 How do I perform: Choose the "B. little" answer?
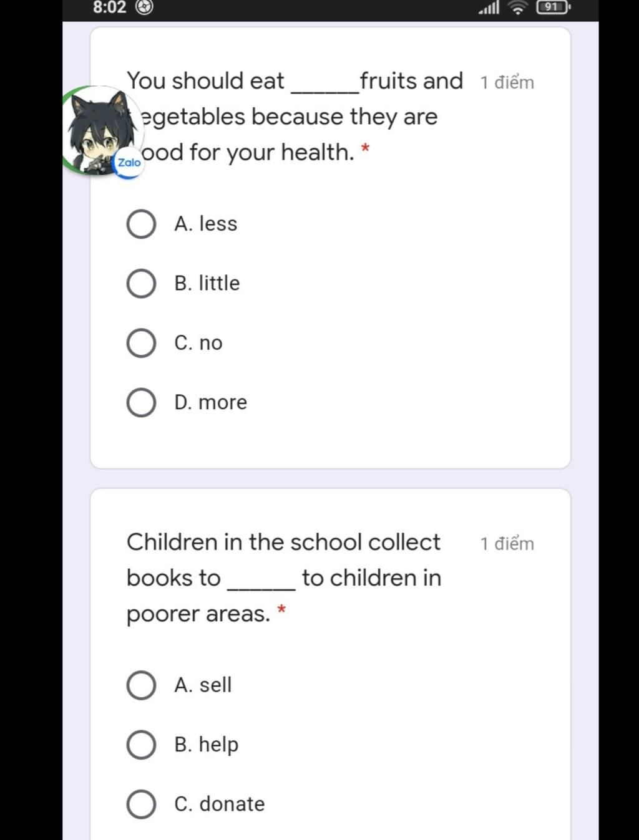click(x=141, y=284)
